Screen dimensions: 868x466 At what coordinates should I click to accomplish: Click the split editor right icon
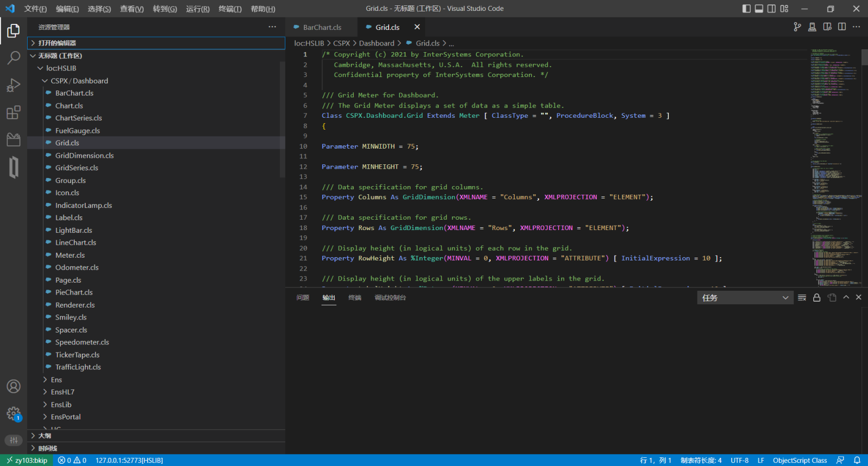point(842,27)
